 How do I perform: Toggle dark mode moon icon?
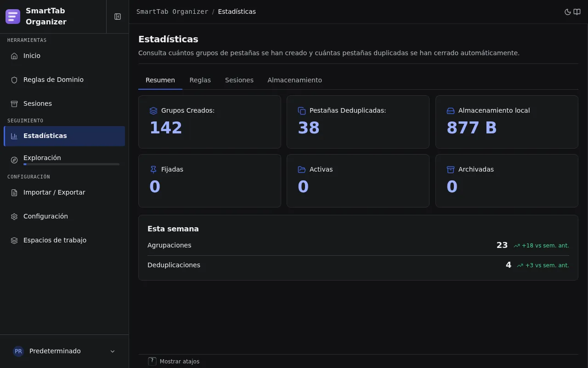click(568, 12)
